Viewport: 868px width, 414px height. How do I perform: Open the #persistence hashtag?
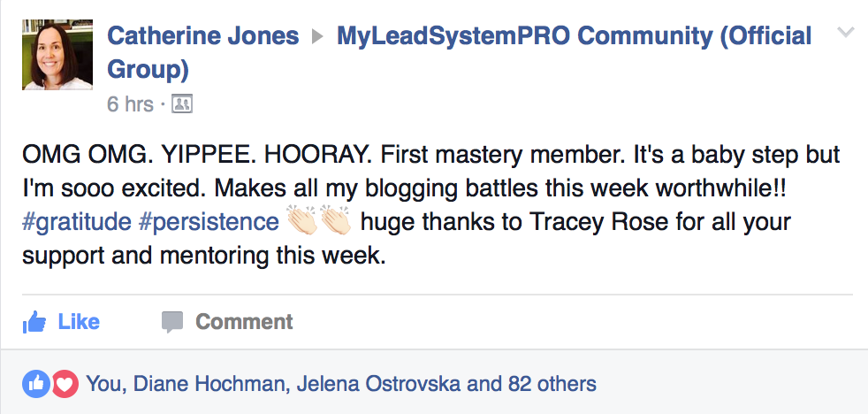[x=209, y=222]
